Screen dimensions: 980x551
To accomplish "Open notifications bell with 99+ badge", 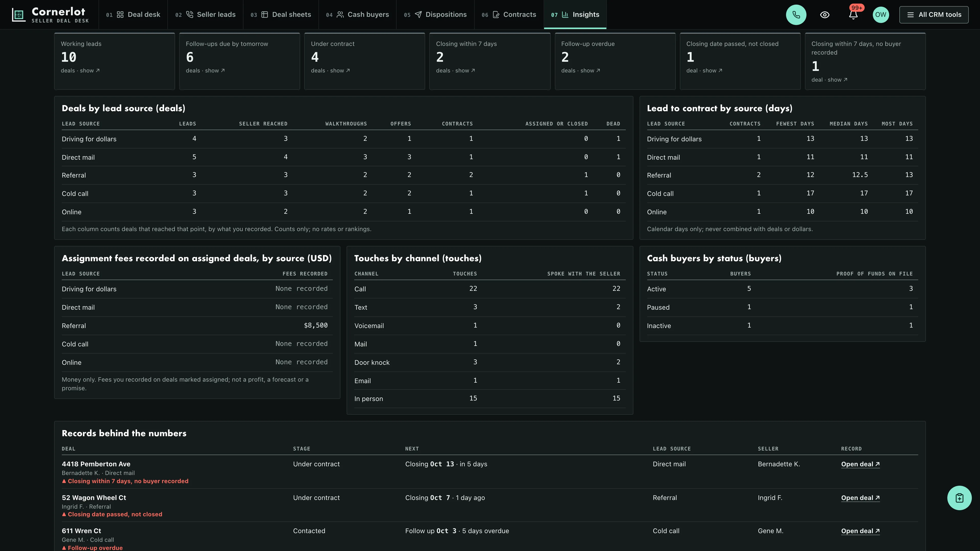I will click(x=853, y=15).
